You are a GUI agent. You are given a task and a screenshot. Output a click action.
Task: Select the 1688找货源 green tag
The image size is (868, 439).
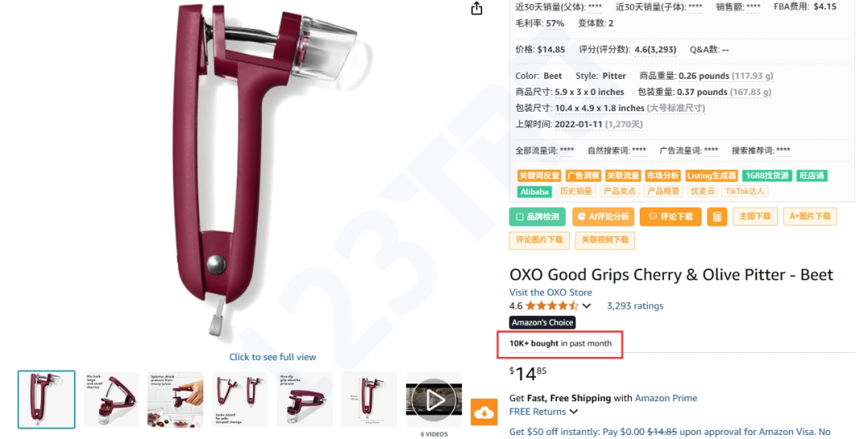click(767, 175)
